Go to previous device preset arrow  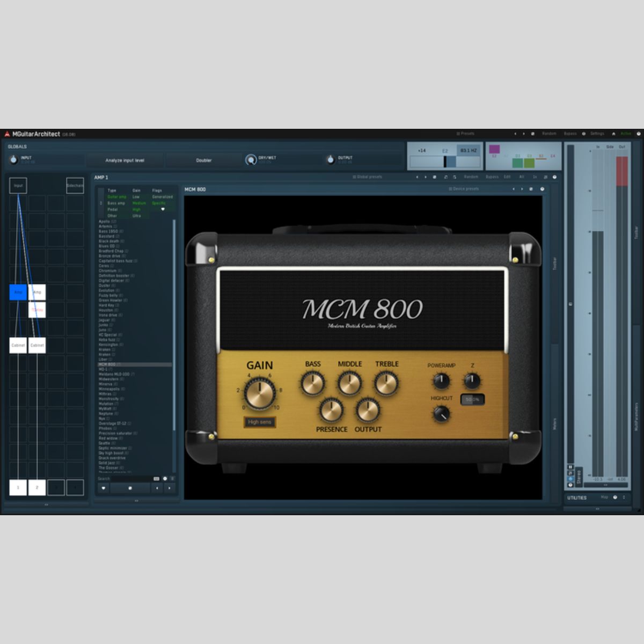click(x=513, y=189)
